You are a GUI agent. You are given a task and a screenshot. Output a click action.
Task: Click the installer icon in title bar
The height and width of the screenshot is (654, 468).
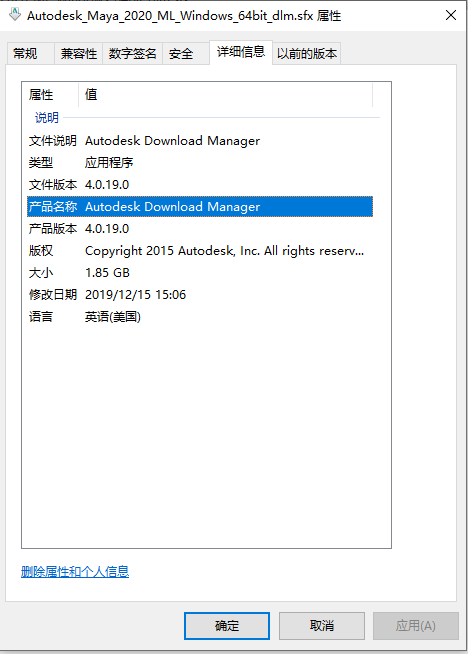[x=15, y=15]
